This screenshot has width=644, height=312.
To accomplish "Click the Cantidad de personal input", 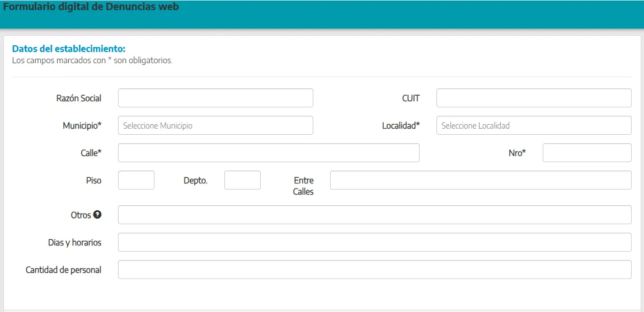I will 374,270.
